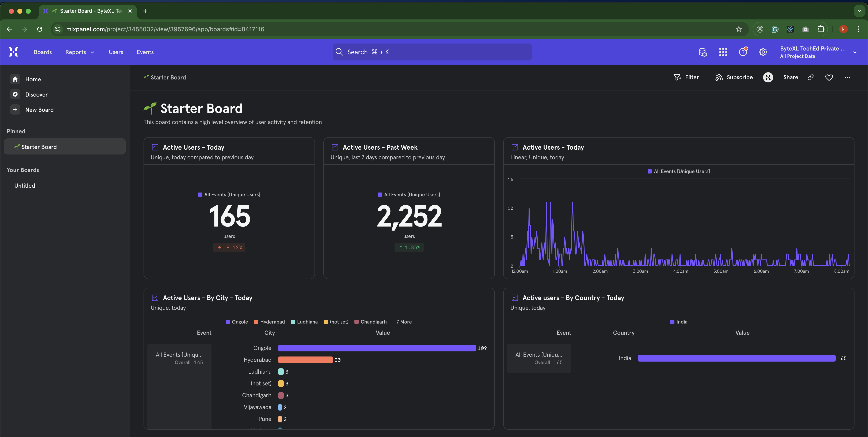Click the Subscribe button
Image resolution: width=868 pixels, height=437 pixels.
734,78
